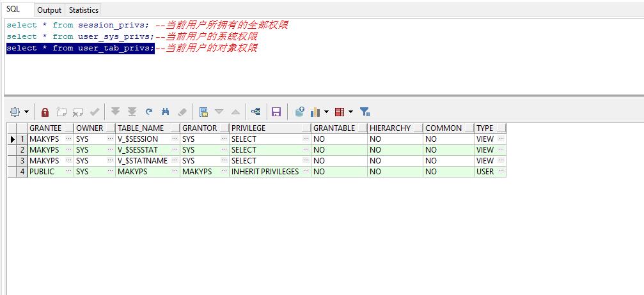This screenshot has width=644, height=295.
Task: Click the user_sys_privs query line in editor
Action: [81, 36]
